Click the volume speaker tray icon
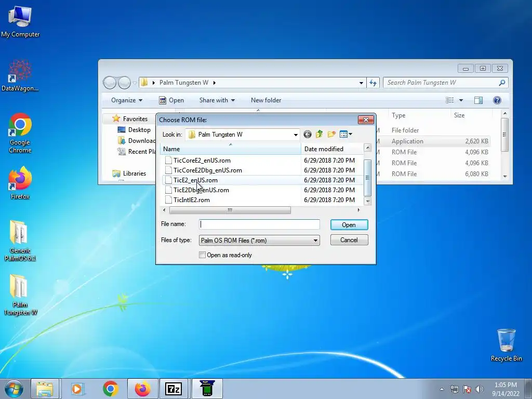The width and height of the screenshot is (532, 399). pyautogui.click(x=480, y=389)
